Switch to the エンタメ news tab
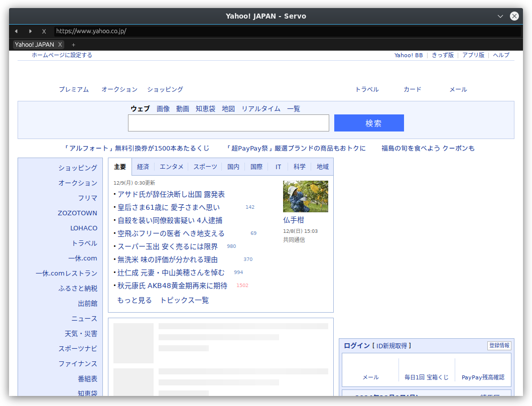This screenshot has width=532, height=406. click(171, 167)
